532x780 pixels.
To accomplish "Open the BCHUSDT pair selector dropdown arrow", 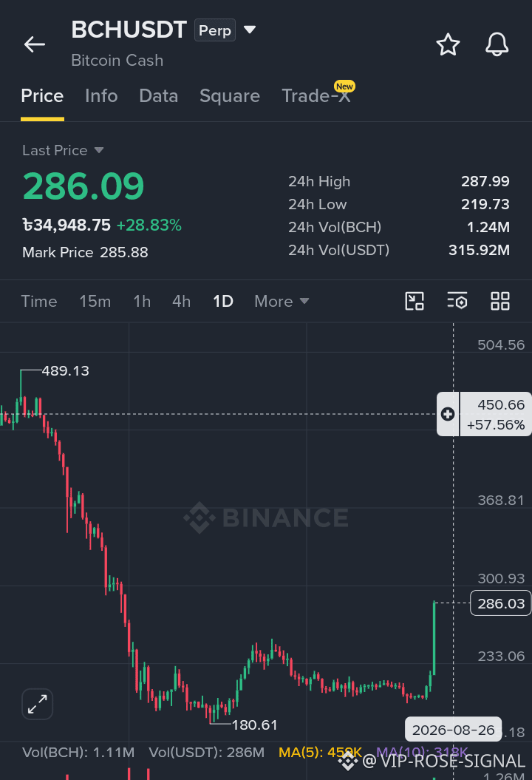I will tap(250, 30).
